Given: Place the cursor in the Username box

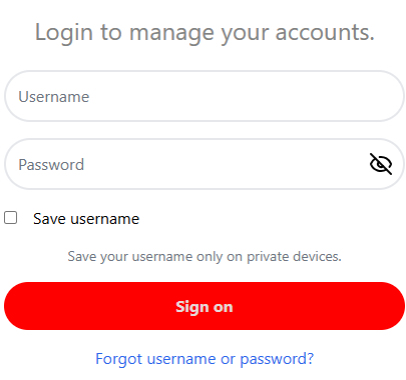Looking at the screenshot, I should tap(204, 96).
